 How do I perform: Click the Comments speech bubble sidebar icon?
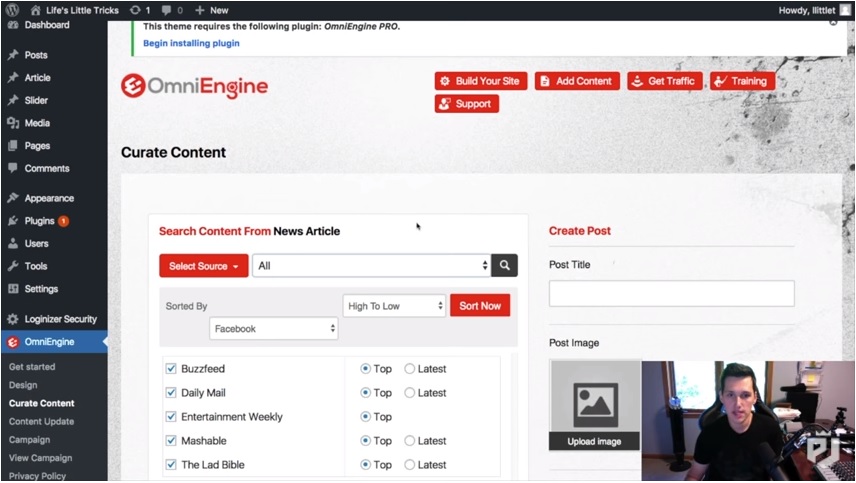(x=13, y=168)
